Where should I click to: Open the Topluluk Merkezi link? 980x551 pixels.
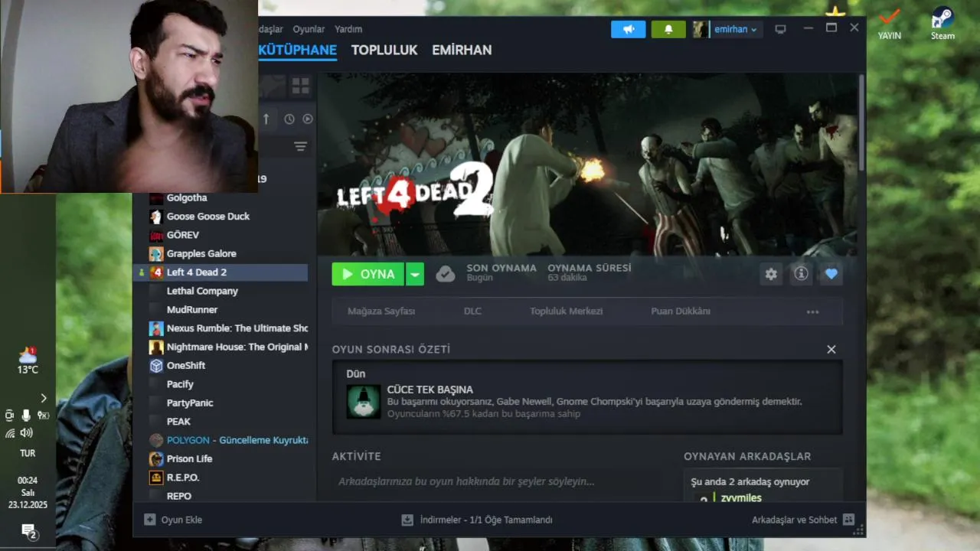pos(567,311)
